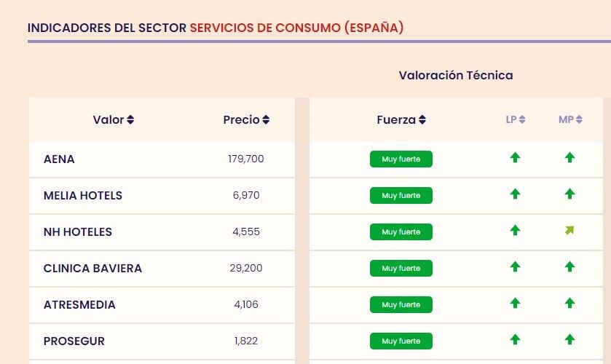Sort by MP column header
This screenshot has width=611, height=364.
570,120
